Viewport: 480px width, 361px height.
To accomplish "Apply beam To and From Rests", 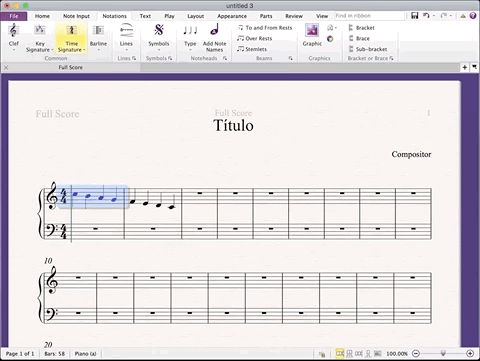I will [265, 28].
